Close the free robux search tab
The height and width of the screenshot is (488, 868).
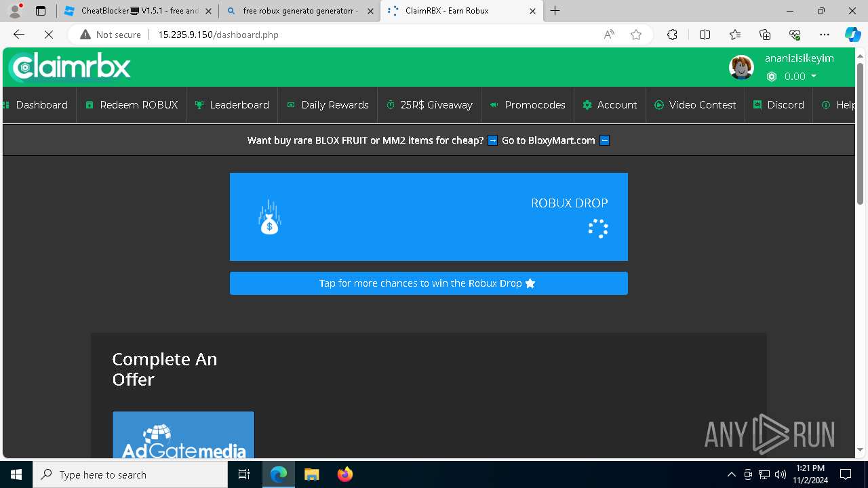click(x=370, y=11)
